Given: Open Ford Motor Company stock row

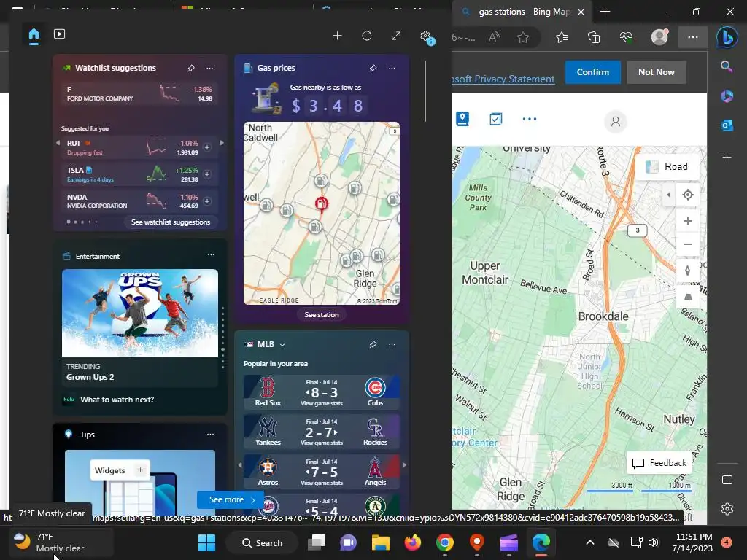Looking at the screenshot, I should (x=139, y=94).
